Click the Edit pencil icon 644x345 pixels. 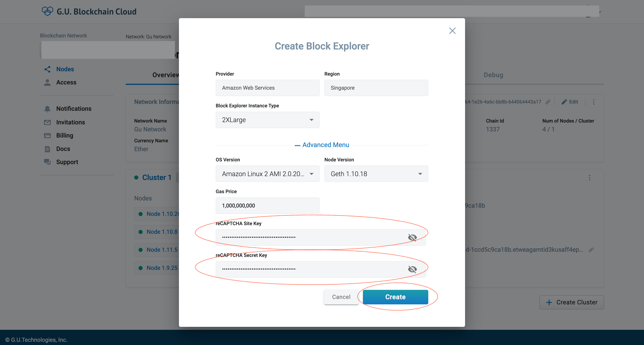[564, 102]
